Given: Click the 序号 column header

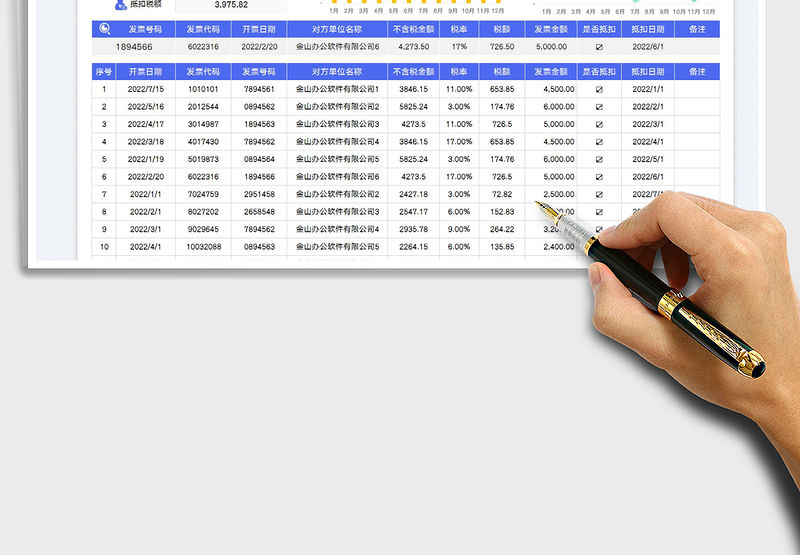Looking at the screenshot, I should (104, 72).
